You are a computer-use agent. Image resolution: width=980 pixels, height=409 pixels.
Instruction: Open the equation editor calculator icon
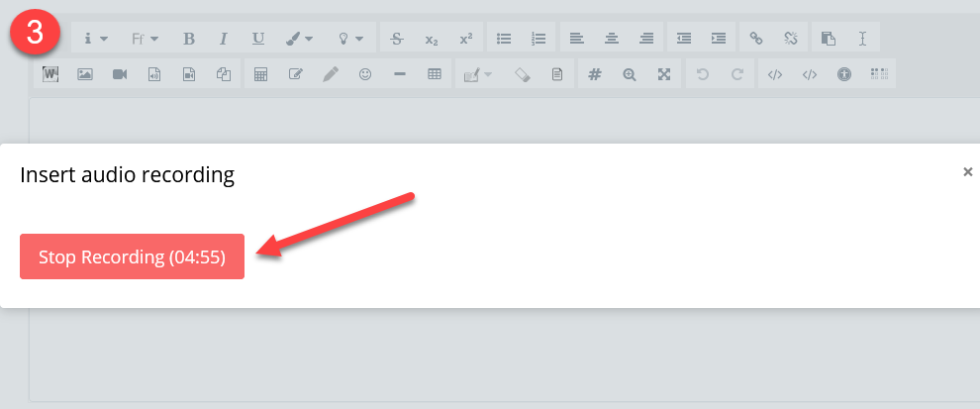click(x=261, y=74)
